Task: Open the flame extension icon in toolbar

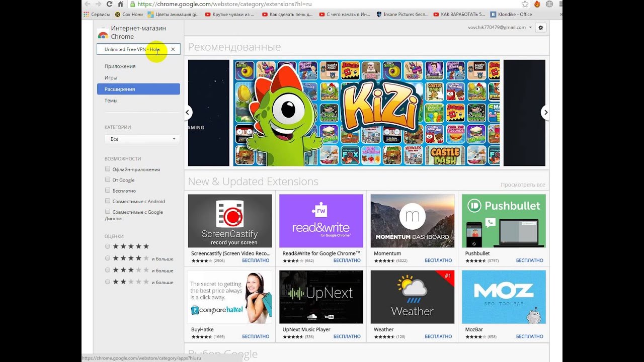Action: tap(537, 4)
